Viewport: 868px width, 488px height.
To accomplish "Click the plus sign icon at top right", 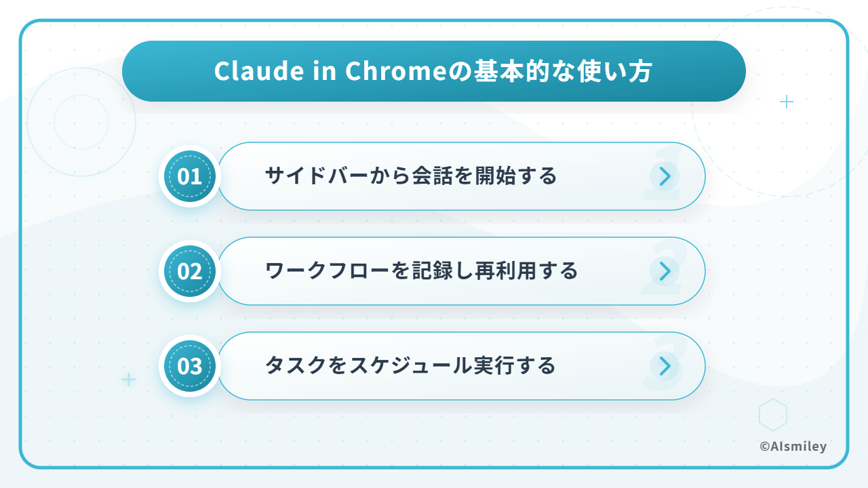I will pyautogui.click(x=787, y=102).
